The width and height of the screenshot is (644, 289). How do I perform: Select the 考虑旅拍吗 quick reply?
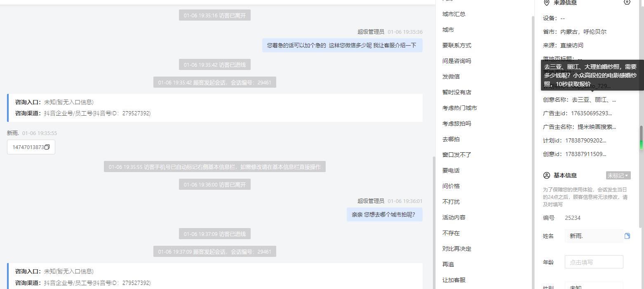coord(457,124)
